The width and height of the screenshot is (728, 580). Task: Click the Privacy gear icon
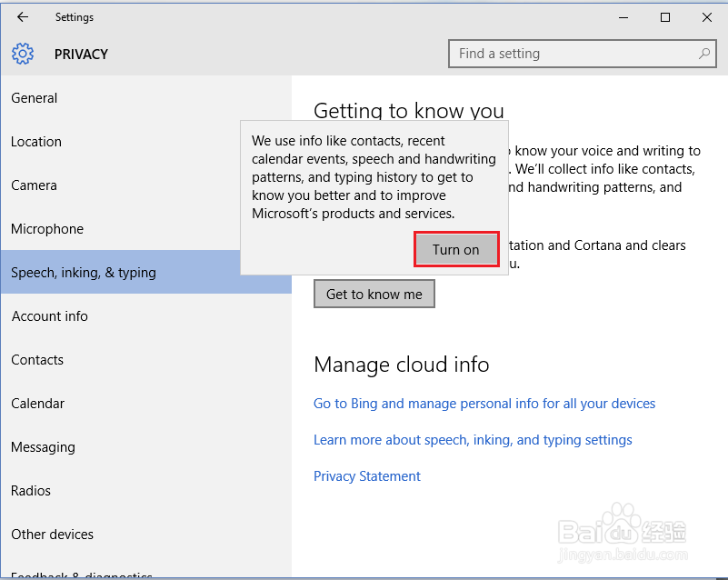23,54
